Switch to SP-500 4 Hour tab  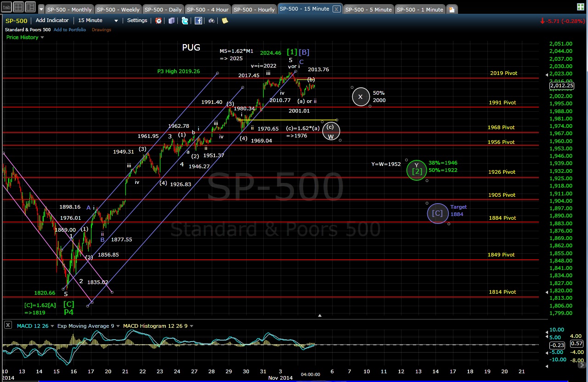pos(207,9)
